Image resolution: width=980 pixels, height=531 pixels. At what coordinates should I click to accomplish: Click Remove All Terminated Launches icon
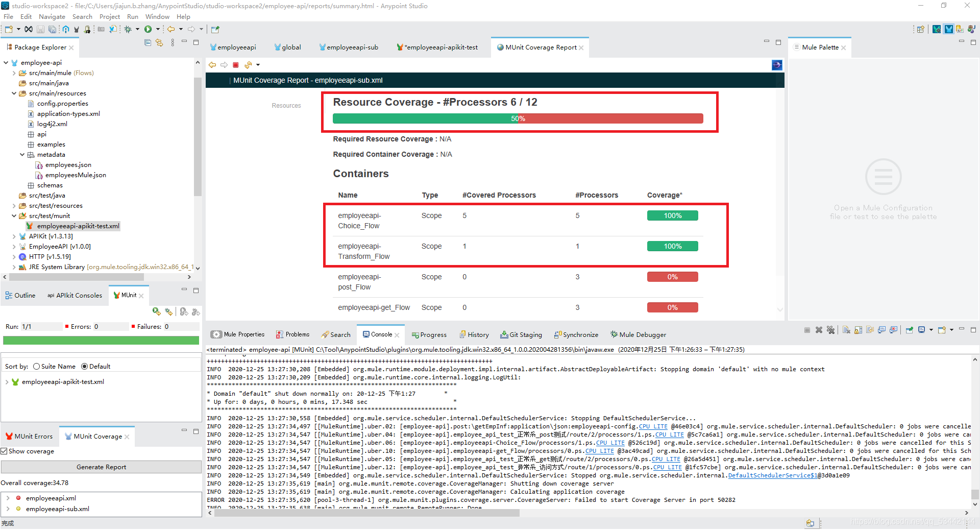(830, 330)
